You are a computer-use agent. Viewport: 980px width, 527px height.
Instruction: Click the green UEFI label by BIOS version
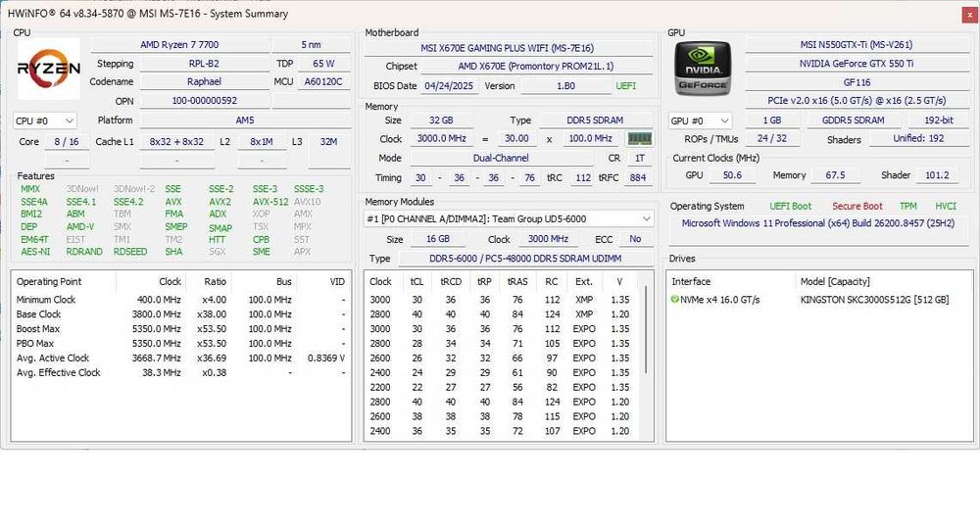(x=625, y=86)
